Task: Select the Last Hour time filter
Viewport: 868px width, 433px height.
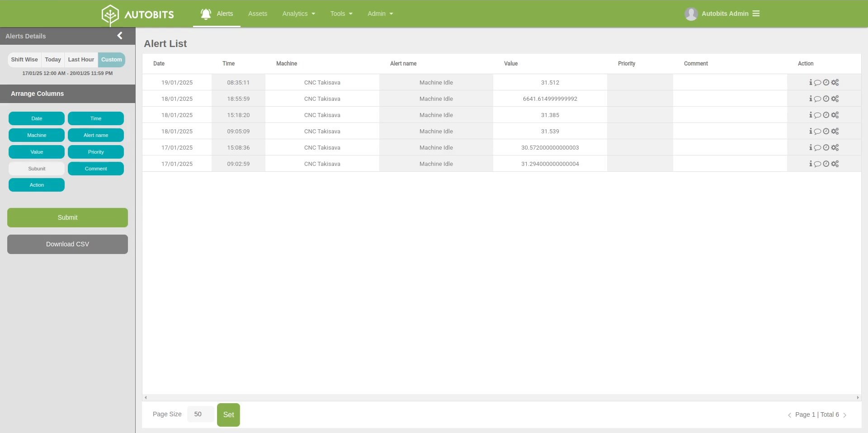Action: point(81,60)
